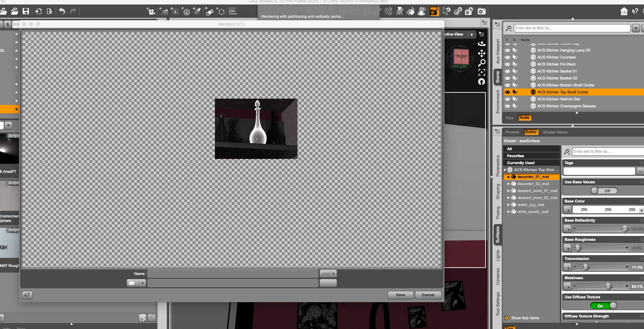The image size is (644, 329).
Task: Create a new camera with the toolbar icon
Action: [151, 11]
